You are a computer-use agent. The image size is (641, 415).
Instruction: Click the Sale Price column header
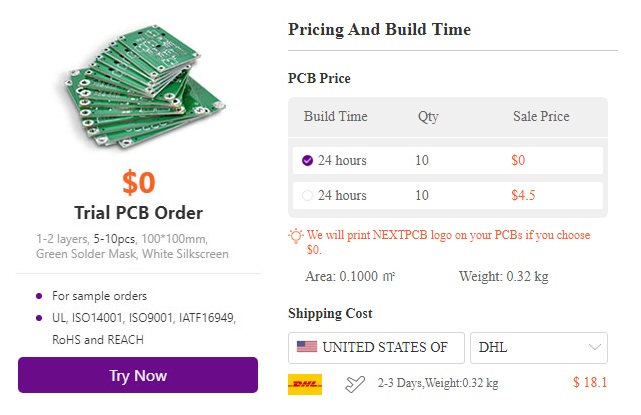point(540,116)
